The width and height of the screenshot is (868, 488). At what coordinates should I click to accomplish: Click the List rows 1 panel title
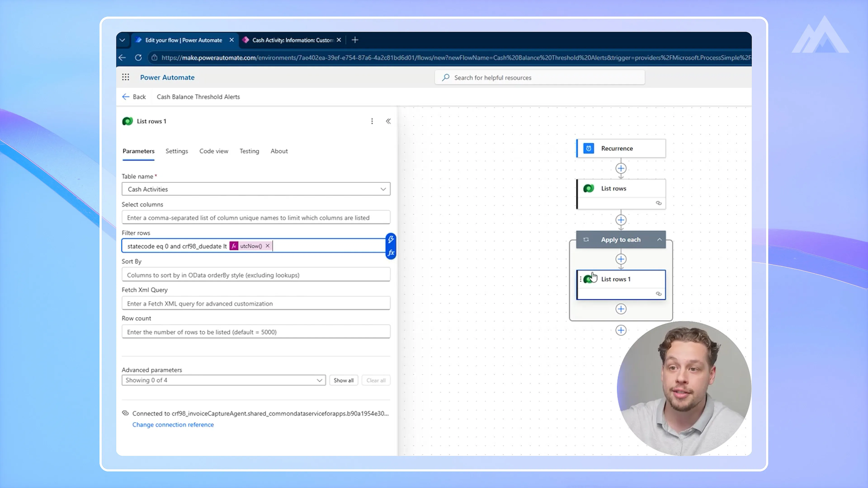(151, 121)
